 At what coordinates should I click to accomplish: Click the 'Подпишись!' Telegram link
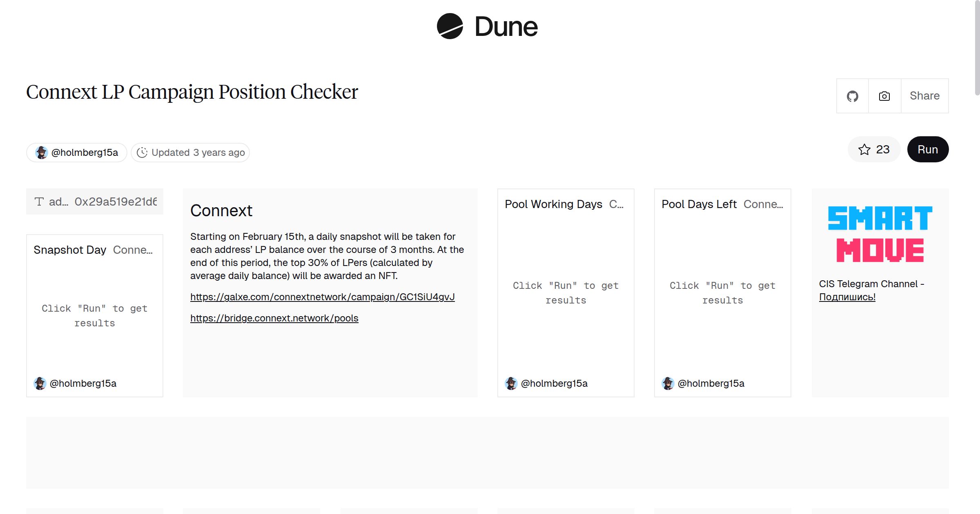coord(847,297)
